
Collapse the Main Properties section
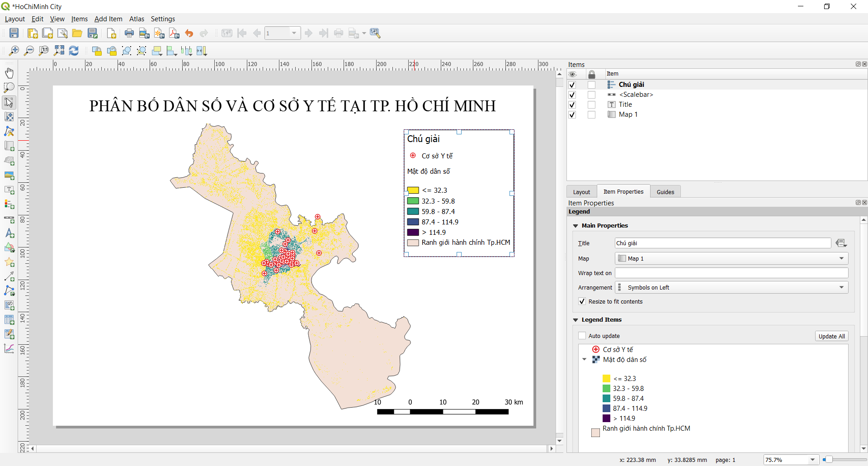pyautogui.click(x=576, y=226)
